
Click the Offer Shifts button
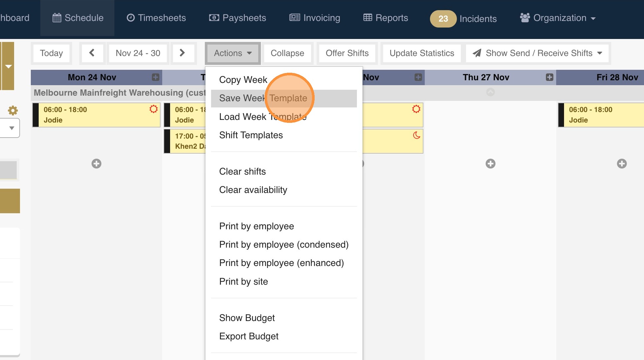347,53
